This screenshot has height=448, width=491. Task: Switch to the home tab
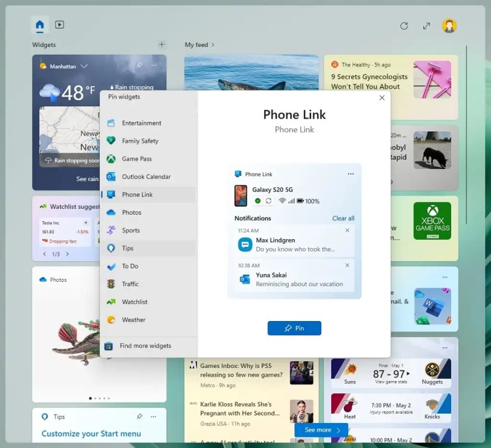point(39,25)
